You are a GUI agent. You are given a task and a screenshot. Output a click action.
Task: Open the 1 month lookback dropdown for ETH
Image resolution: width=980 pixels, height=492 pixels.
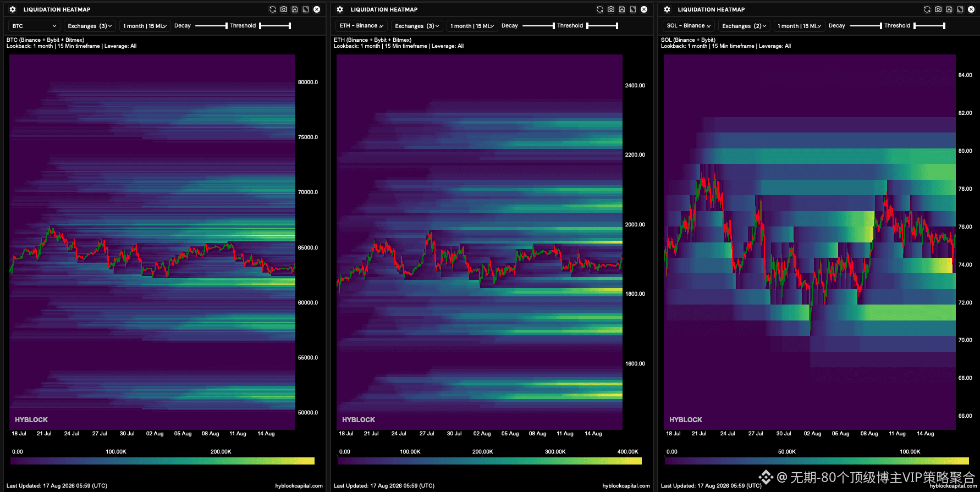(x=472, y=26)
